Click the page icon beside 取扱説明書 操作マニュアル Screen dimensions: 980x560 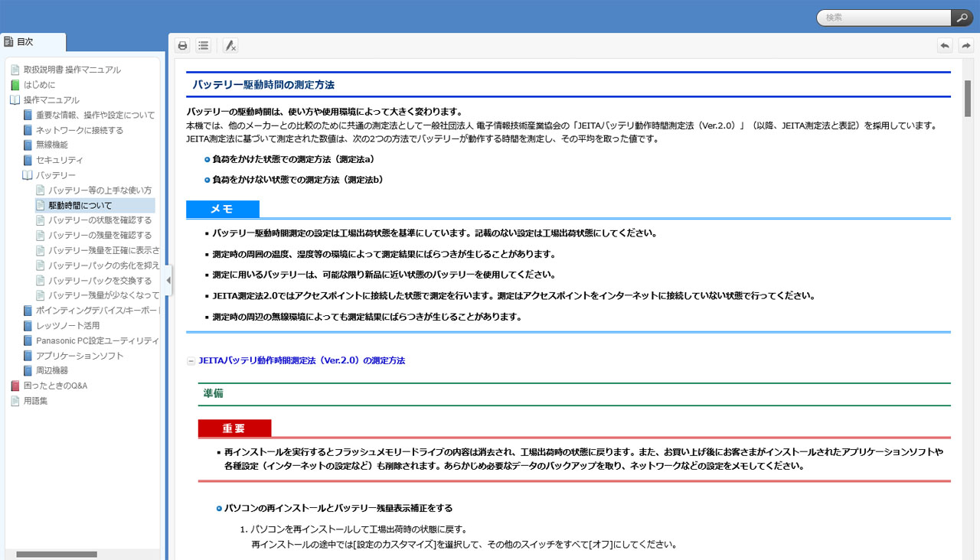(x=14, y=69)
